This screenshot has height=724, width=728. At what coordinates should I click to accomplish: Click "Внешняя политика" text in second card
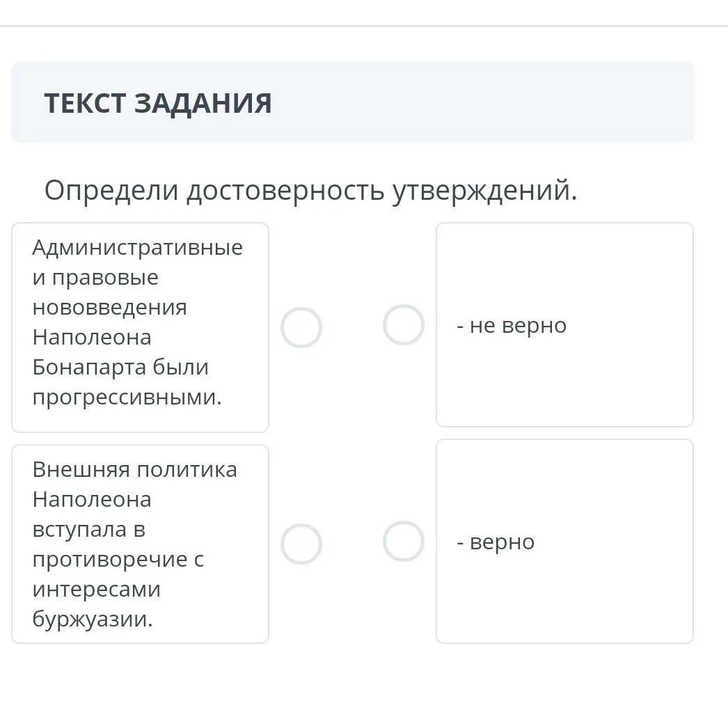click(135, 469)
